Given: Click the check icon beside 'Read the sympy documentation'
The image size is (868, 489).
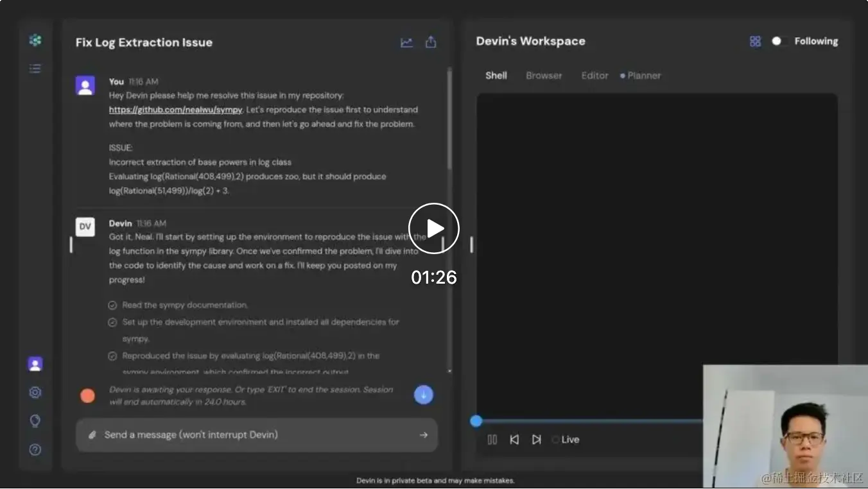Looking at the screenshot, I should 112,305.
